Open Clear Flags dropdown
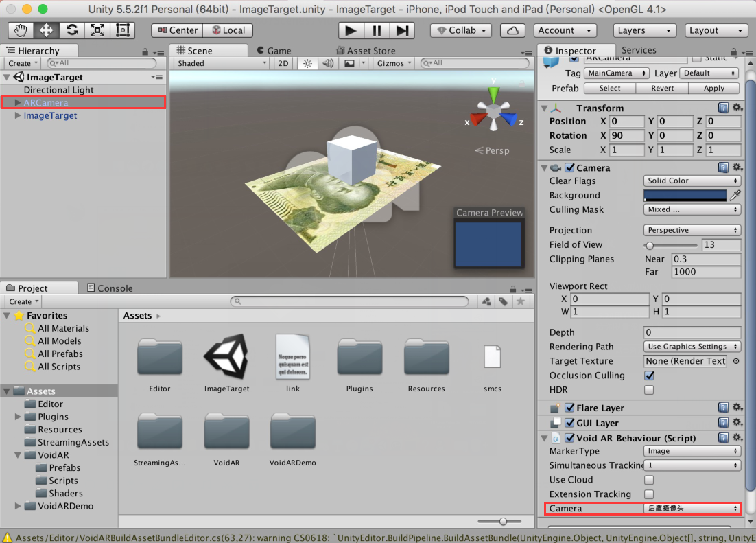Image resolution: width=756 pixels, height=543 pixels. [x=692, y=181]
